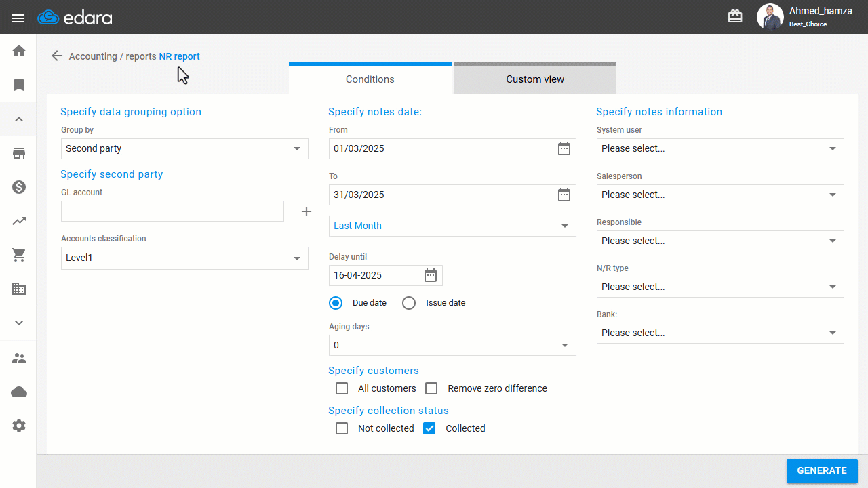Select the Issue date radio button
Screen dimensions: 868x488
pyautogui.click(x=409, y=303)
